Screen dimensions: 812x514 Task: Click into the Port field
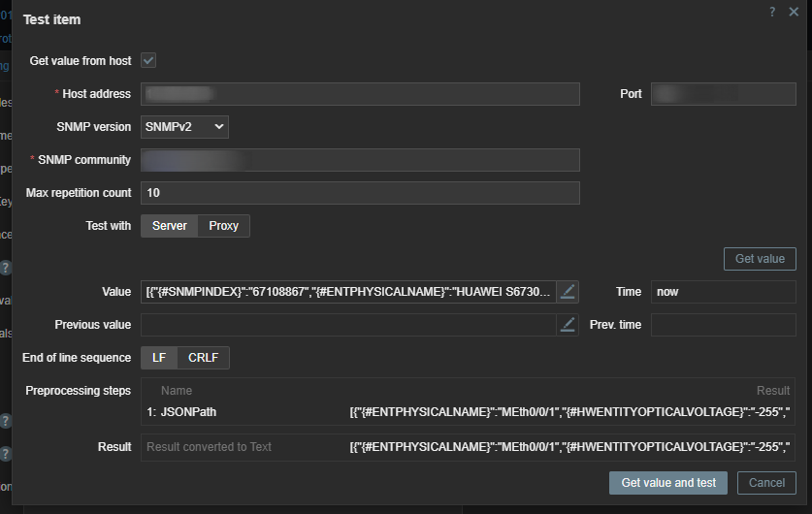pos(723,94)
